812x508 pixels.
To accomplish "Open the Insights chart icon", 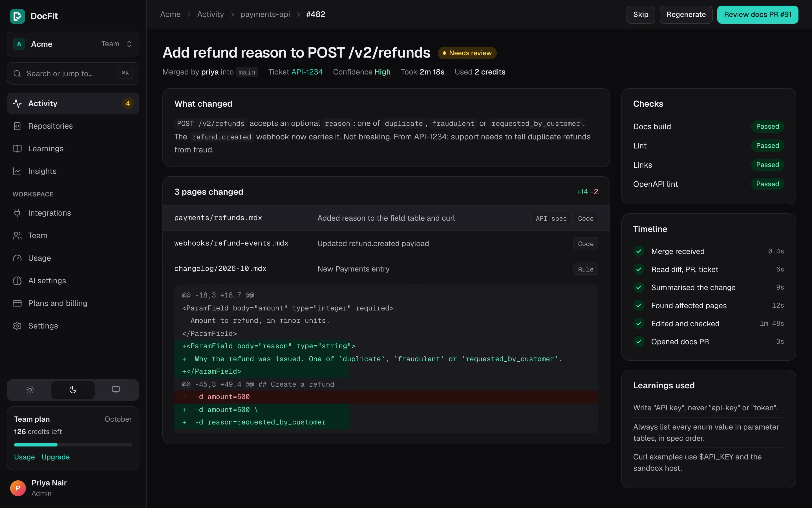I will pyautogui.click(x=17, y=171).
